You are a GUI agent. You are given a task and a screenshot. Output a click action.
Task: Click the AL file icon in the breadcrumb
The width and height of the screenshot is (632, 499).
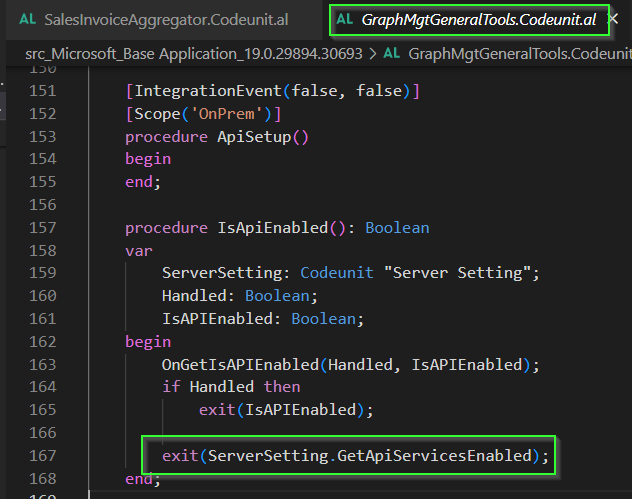393,53
